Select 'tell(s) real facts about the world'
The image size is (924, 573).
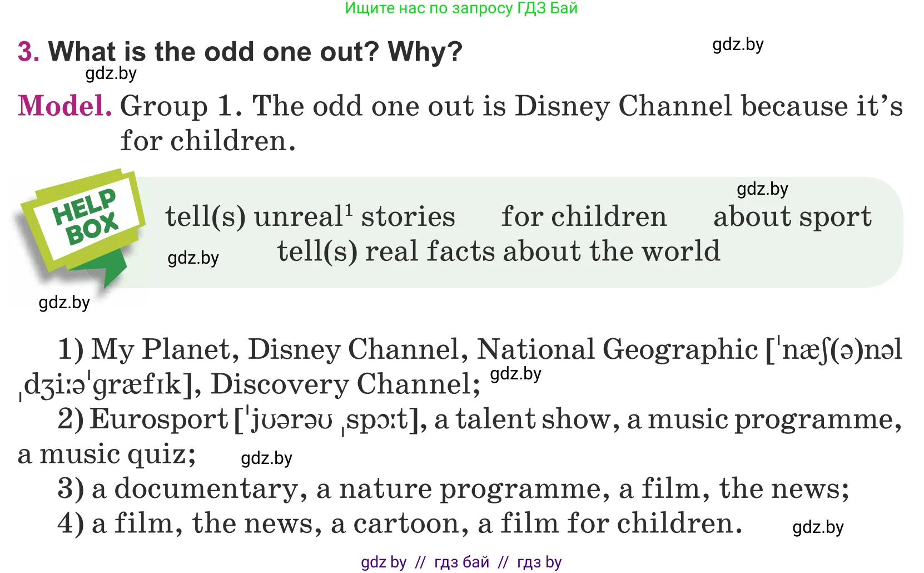[498, 251]
